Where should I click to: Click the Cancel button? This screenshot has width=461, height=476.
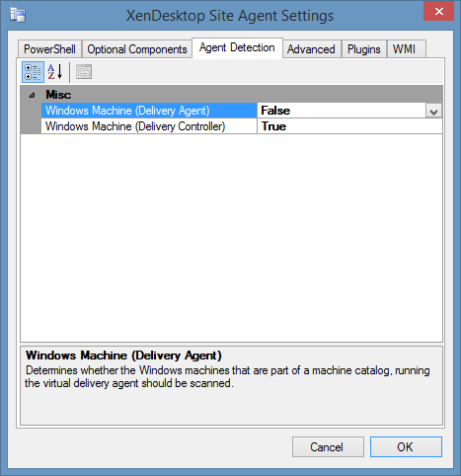click(328, 446)
